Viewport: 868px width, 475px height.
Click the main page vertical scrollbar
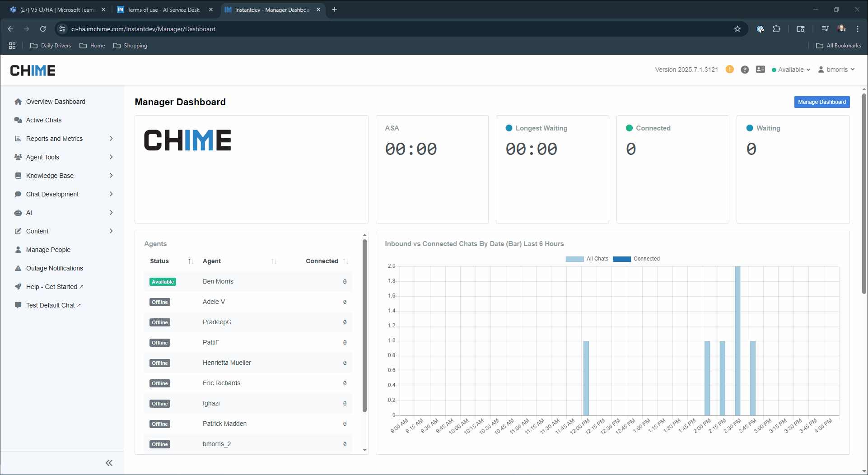pyautogui.click(x=864, y=194)
